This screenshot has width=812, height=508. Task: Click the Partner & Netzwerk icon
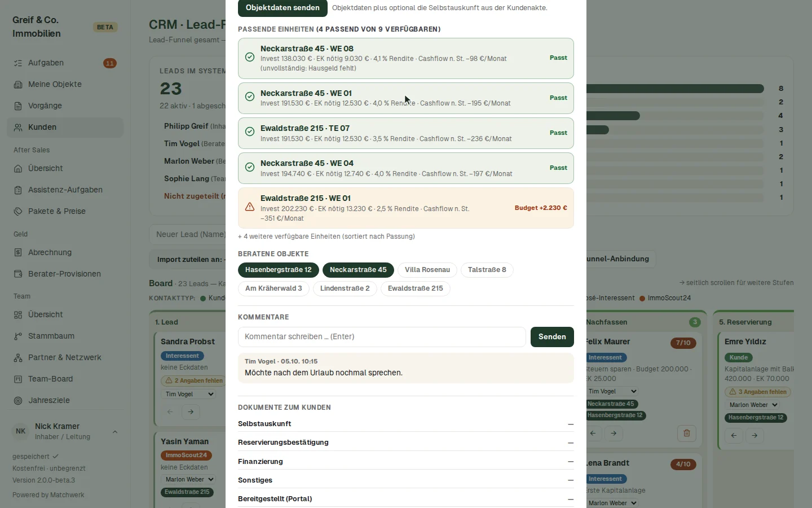pyautogui.click(x=18, y=358)
